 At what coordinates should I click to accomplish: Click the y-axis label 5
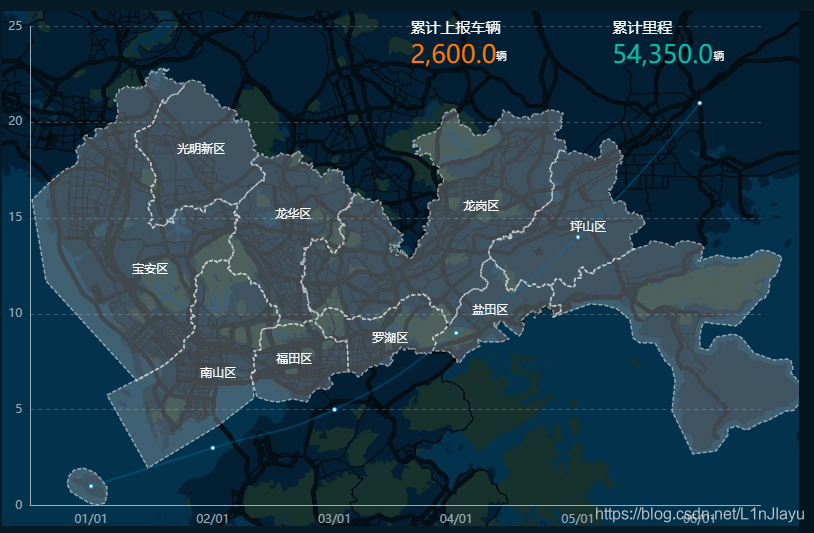pyautogui.click(x=19, y=409)
